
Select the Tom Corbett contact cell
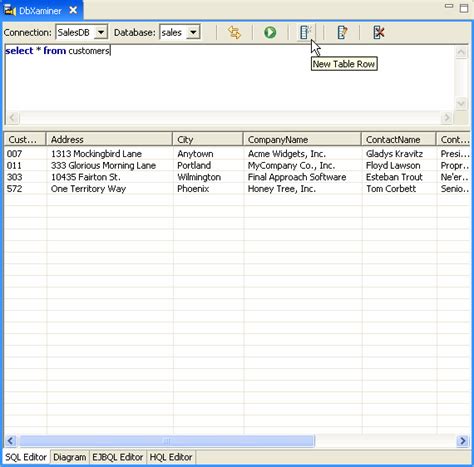click(391, 189)
